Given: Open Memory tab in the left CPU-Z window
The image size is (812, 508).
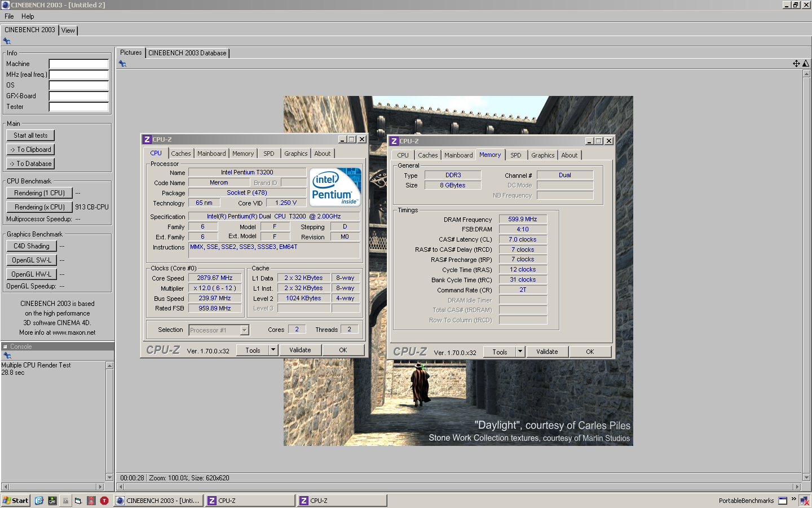Looking at the screenshot, I should [243, 154].
